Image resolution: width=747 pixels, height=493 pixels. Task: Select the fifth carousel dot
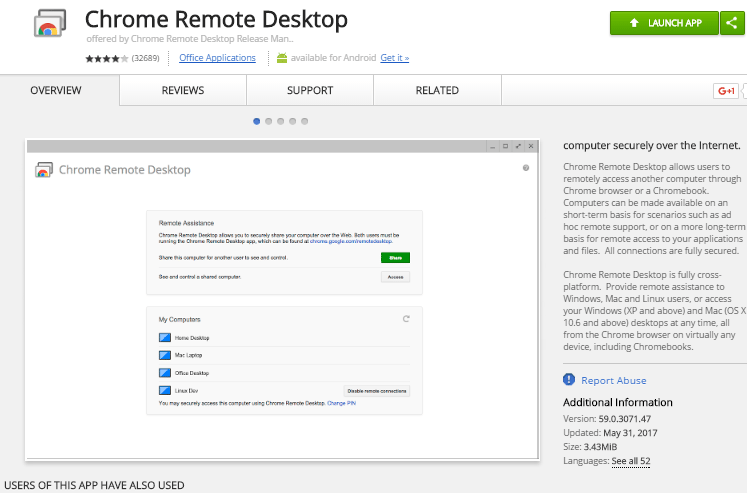point(304,121)
